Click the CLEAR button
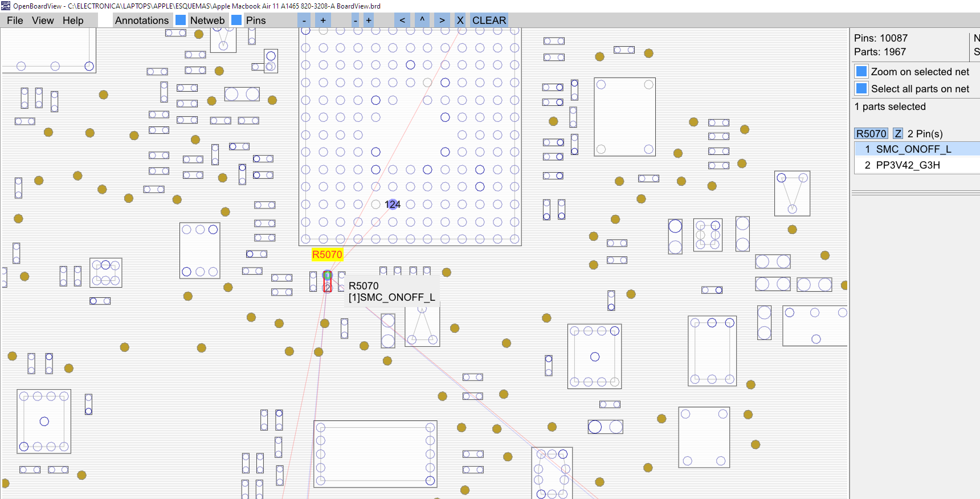Screen dimensions: 980x499 click(x=489, y=21)
